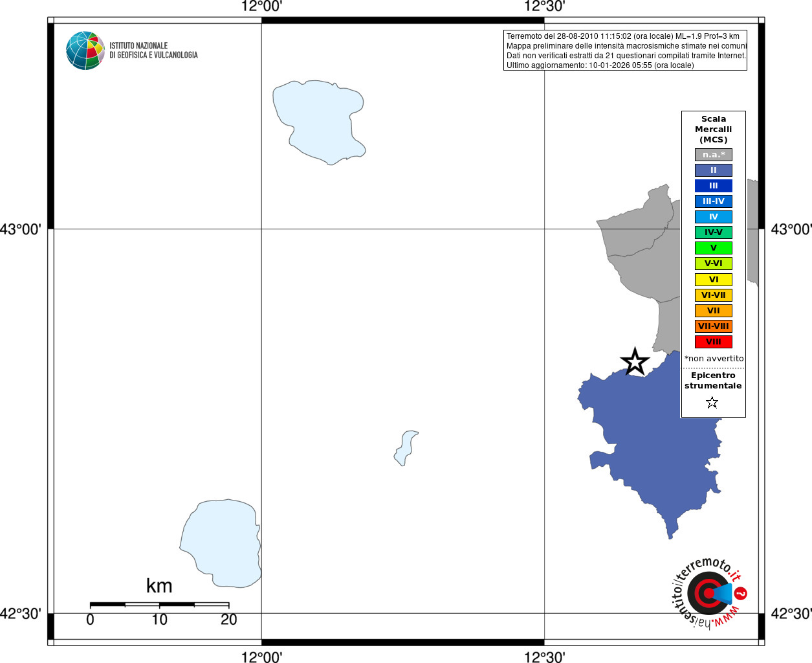The height and width of the screenshot is (663, 812).
Task: Select the gray n.a.* legend swatch
Action: click(714, 155)
